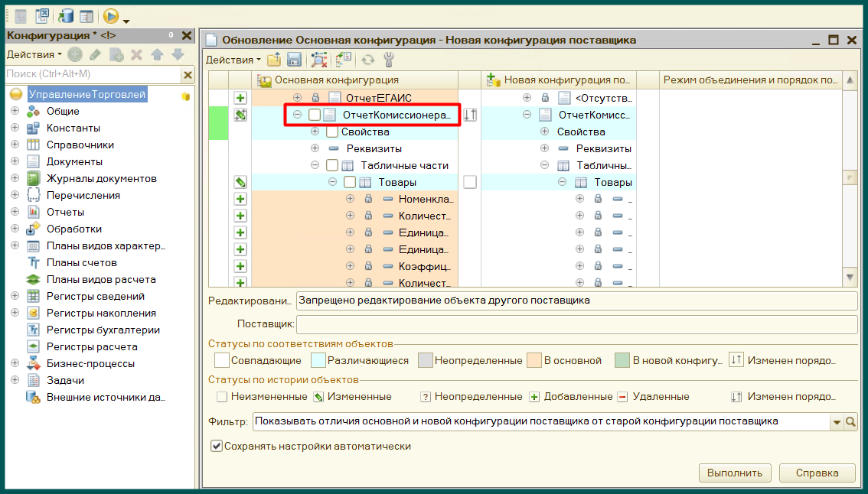Click the В новой конфигурации green swatch

click(622, 360)
